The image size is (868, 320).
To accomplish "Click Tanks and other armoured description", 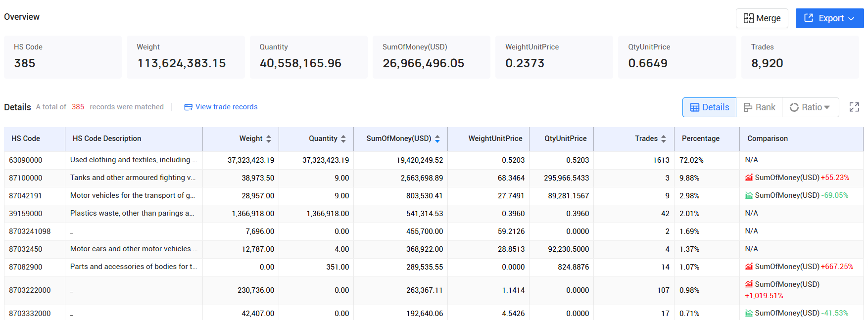I will click(133, 178).
